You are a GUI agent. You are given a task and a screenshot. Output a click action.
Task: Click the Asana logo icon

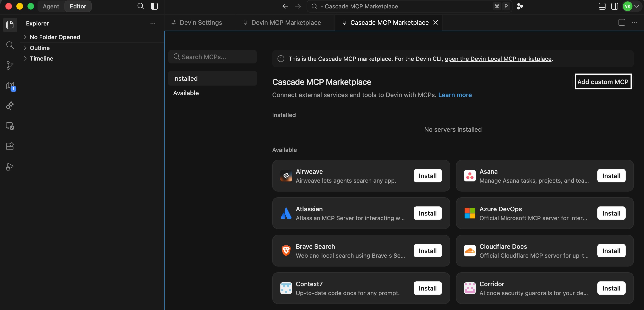click(x=470, y=176)
